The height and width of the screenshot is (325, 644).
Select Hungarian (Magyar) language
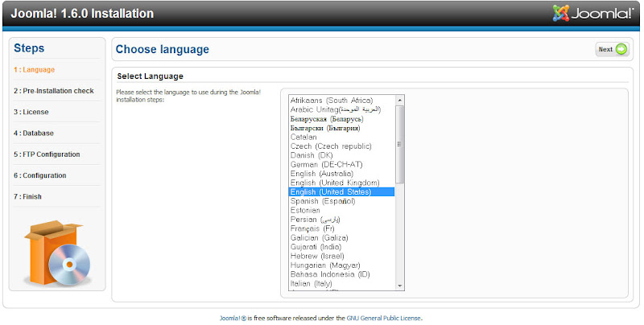341,265
